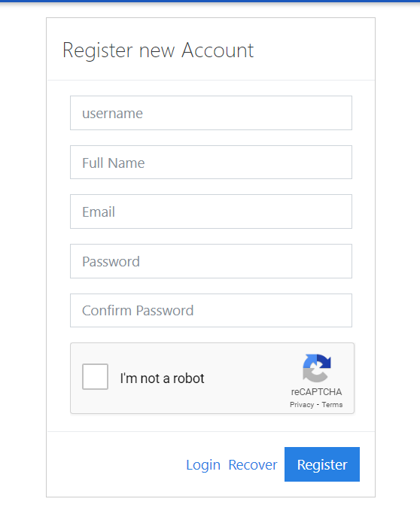Click into the Email field
The height and width of the screenshot is (511, 420).
(x=211, y=211)
